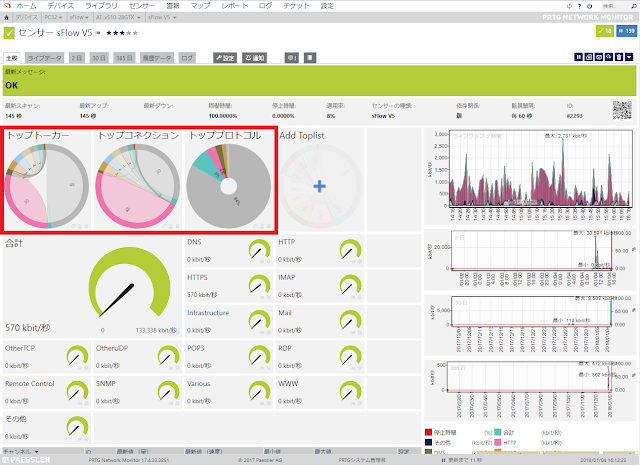Switch to the 30日 tab

click(99, 58)
